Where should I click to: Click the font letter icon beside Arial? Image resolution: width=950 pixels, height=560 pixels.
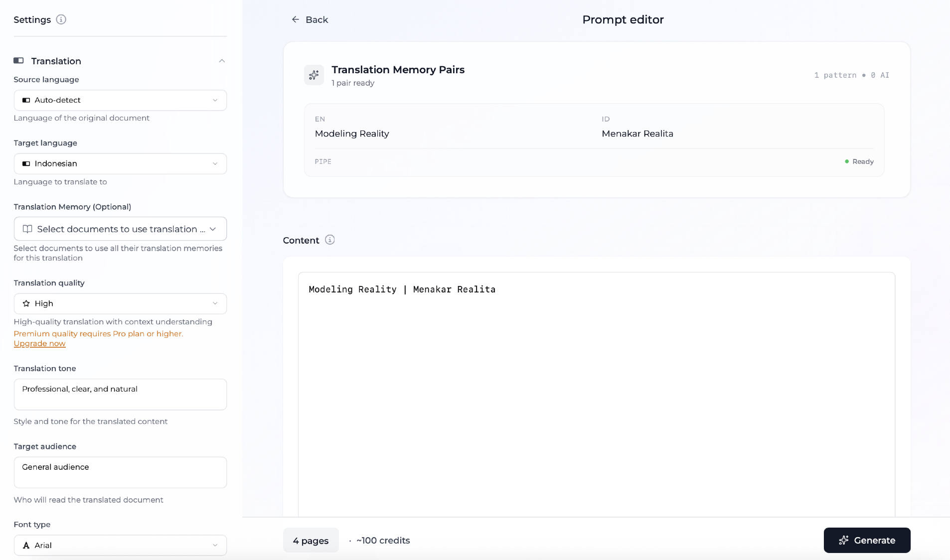pyautogui.click(x=26, y=545)
